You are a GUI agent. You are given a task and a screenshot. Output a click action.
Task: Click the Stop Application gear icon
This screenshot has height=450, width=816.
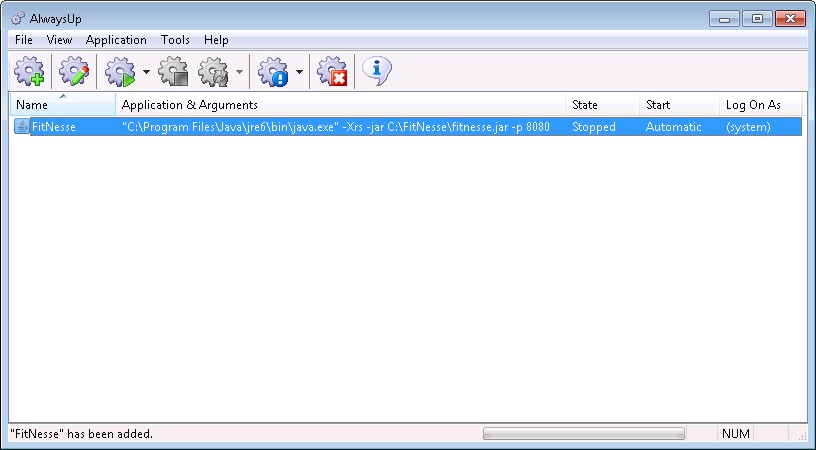click(173, 71)
